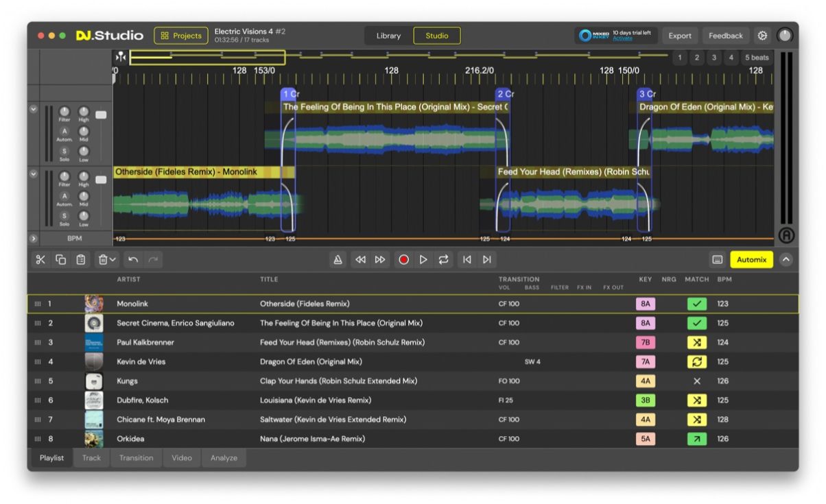Toggle the loop playback icon

[444, 259]
